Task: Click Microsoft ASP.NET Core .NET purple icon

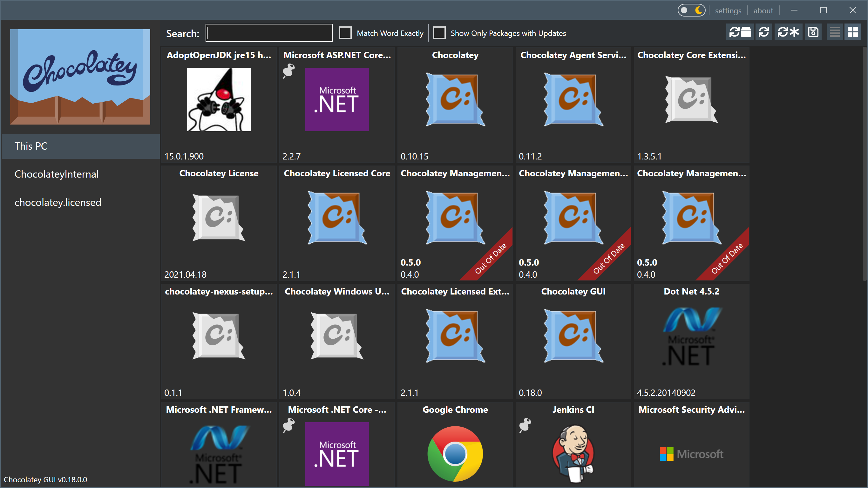Action: point(337,99)
